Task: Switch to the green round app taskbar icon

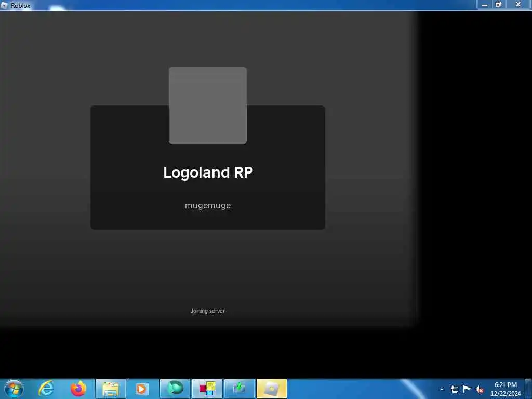Action: point(175,389)
